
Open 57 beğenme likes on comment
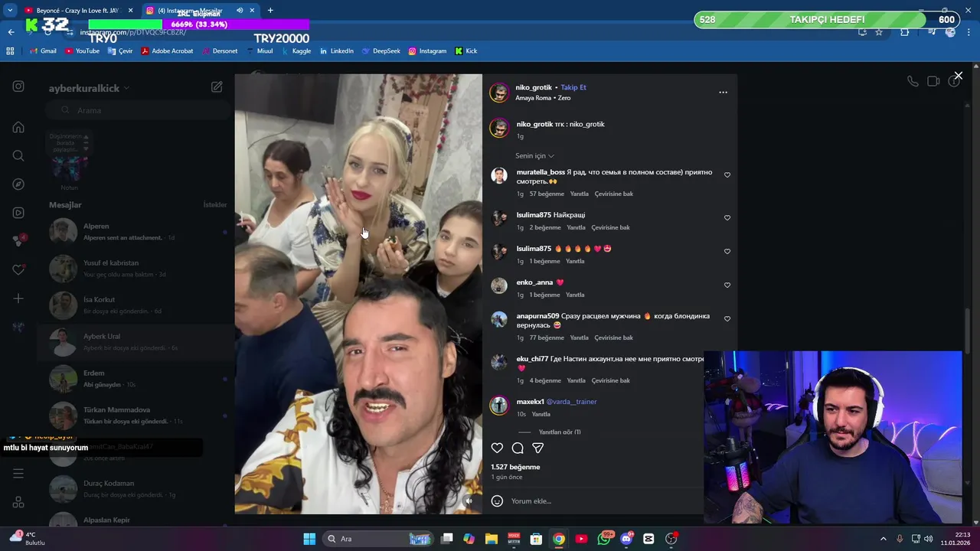[x=547, y=194]
